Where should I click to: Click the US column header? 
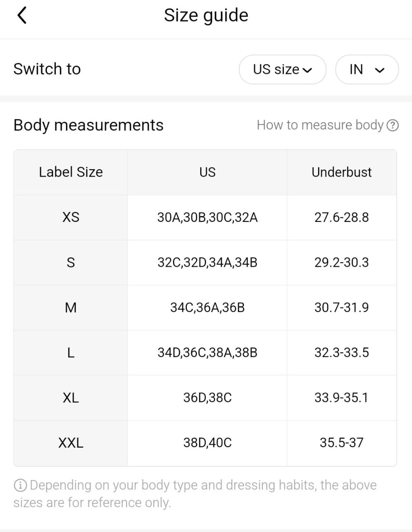coord(207,172)
